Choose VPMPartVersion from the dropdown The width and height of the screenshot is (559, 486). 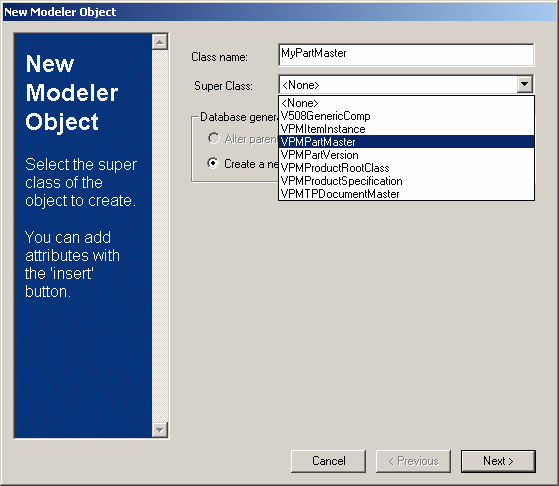coord(406,155)
